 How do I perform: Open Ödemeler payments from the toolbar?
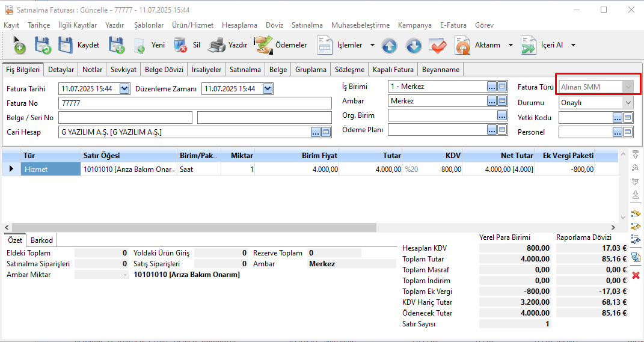[x=281, y=45]
